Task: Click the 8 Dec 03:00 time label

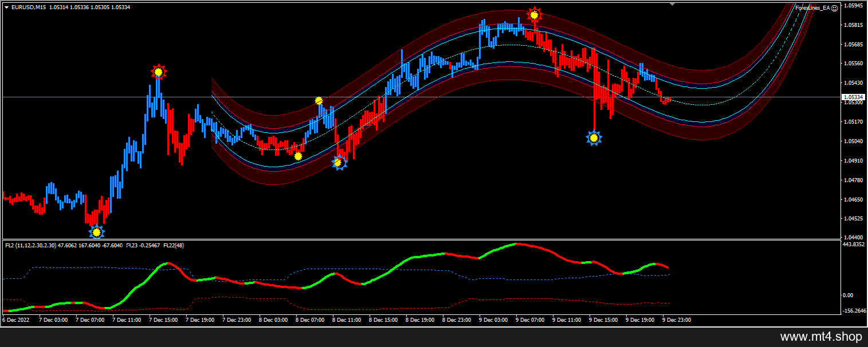Action: coord(273,320)
